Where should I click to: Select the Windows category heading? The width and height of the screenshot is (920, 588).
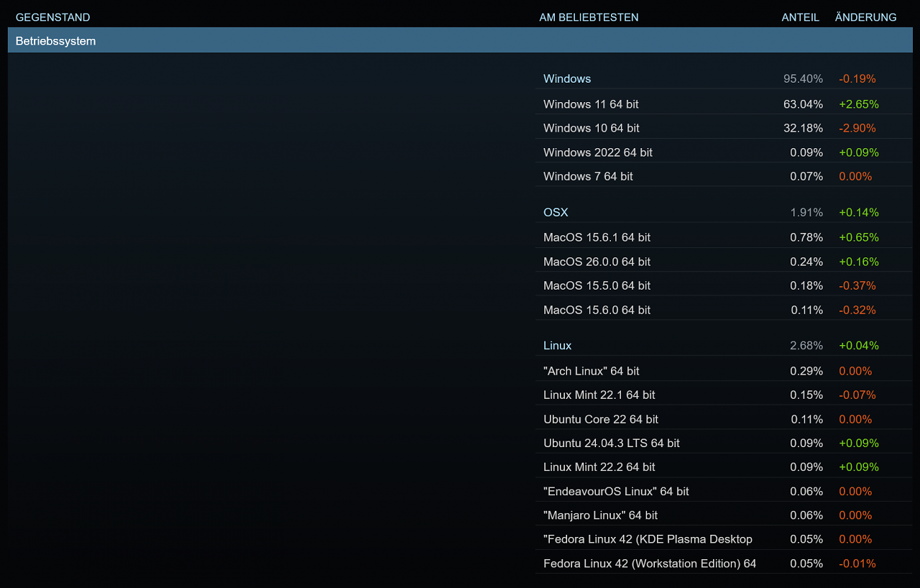(567, 79)
